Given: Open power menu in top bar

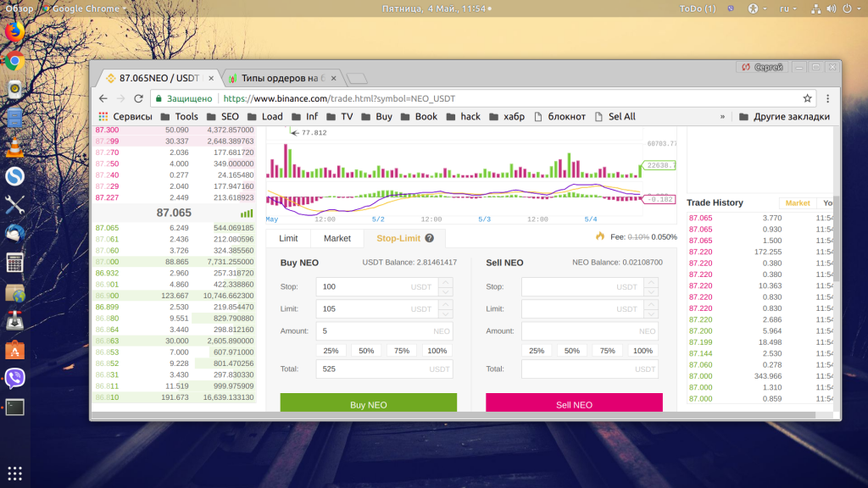Looking at the screenshot, I should [x=851, y=8].
